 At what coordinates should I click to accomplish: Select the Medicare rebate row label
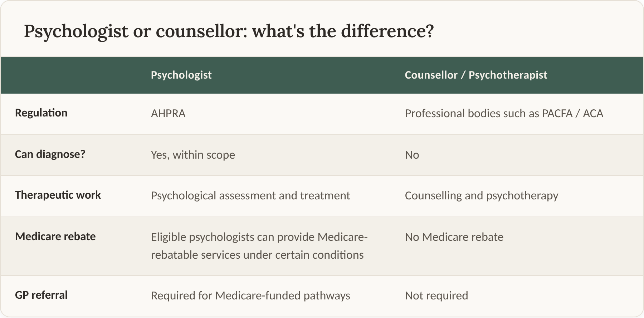[x=55, y=237]
